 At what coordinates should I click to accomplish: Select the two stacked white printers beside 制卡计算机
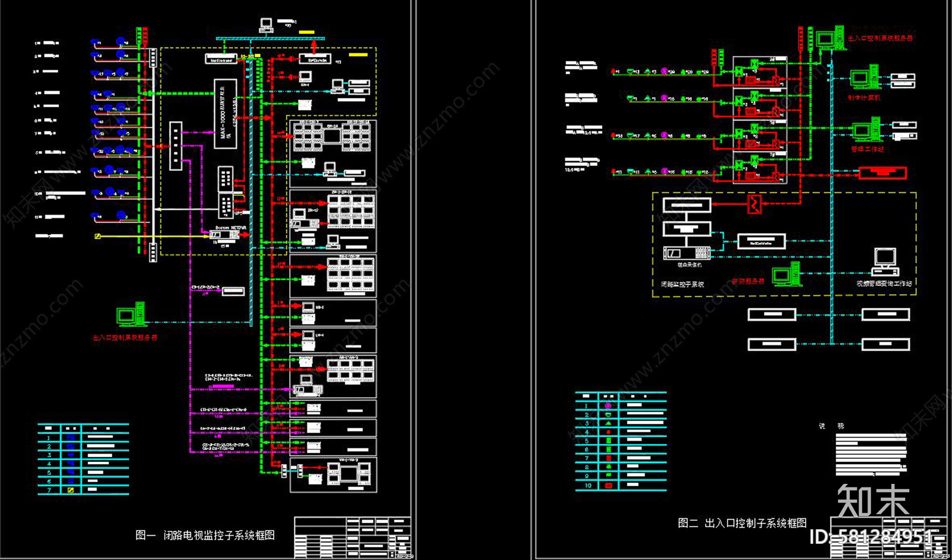pos(902,80)
